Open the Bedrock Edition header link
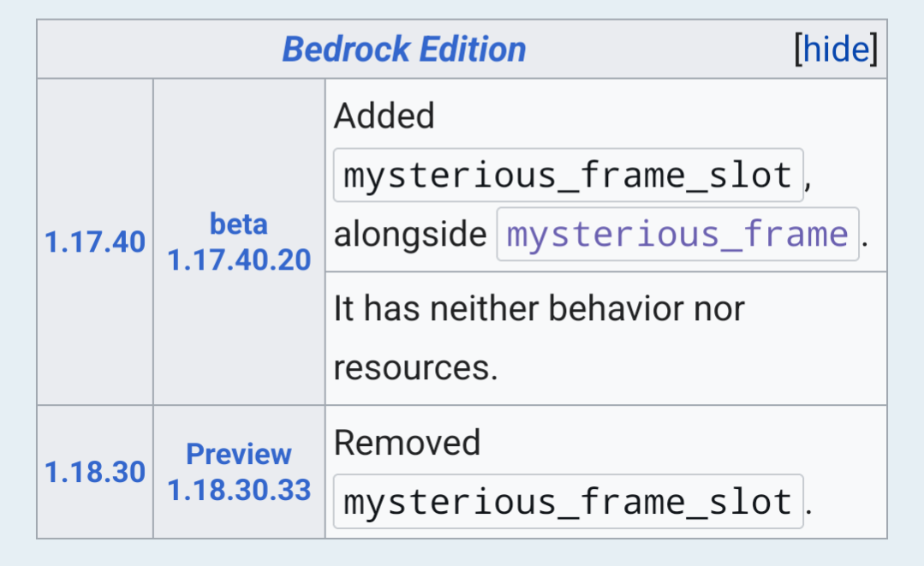The width and height of the screenshot is (924, 566). pos(403,49)
